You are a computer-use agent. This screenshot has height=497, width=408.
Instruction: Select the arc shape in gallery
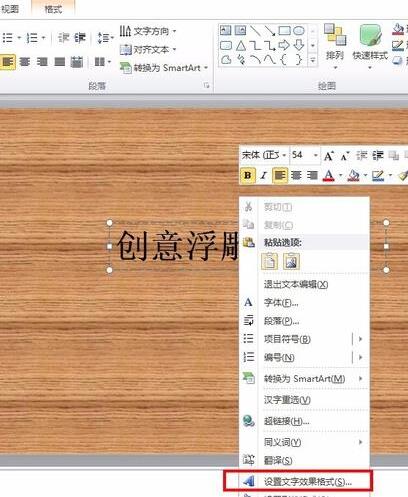[256, 60]
